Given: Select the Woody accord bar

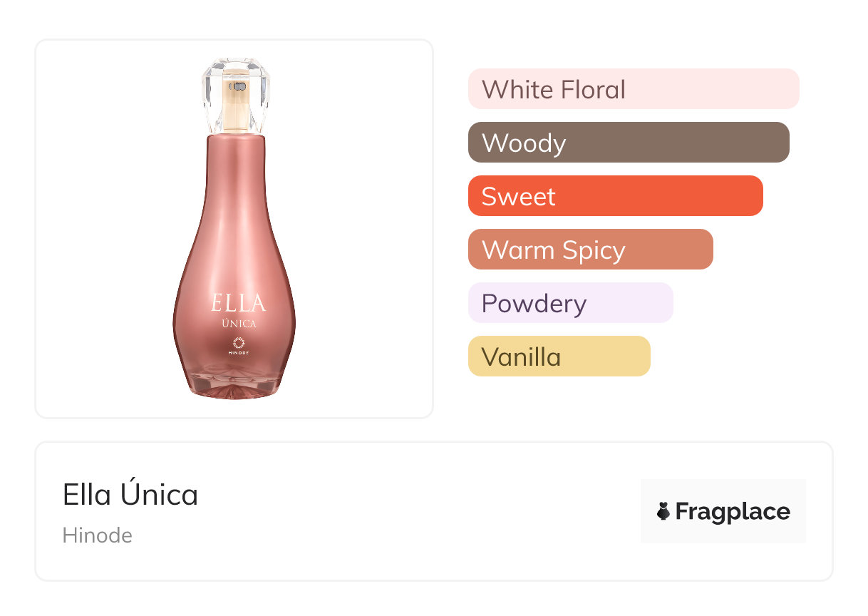Looking at the screenshot, I should 628,143.
